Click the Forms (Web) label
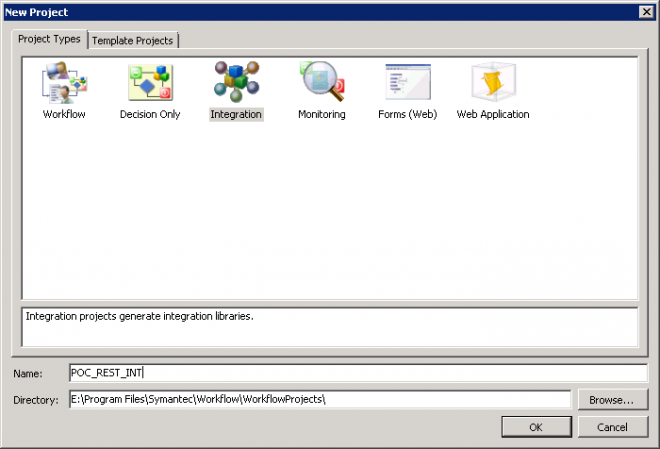 click(x=407, y=114)
